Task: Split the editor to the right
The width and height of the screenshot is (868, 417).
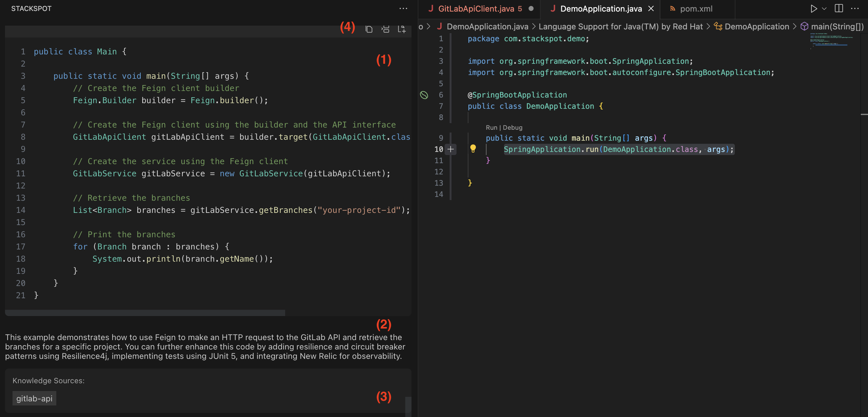Action: click(x=839, y=8)
